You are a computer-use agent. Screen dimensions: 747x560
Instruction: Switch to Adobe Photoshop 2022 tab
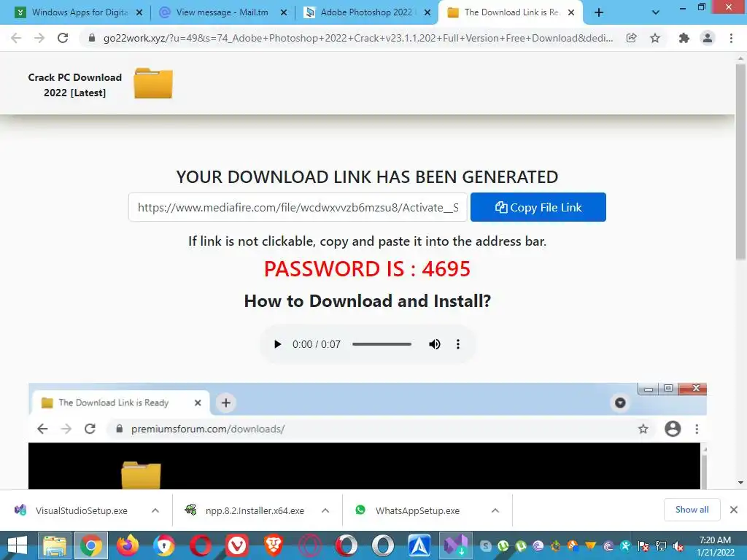(x=366, y=12)
